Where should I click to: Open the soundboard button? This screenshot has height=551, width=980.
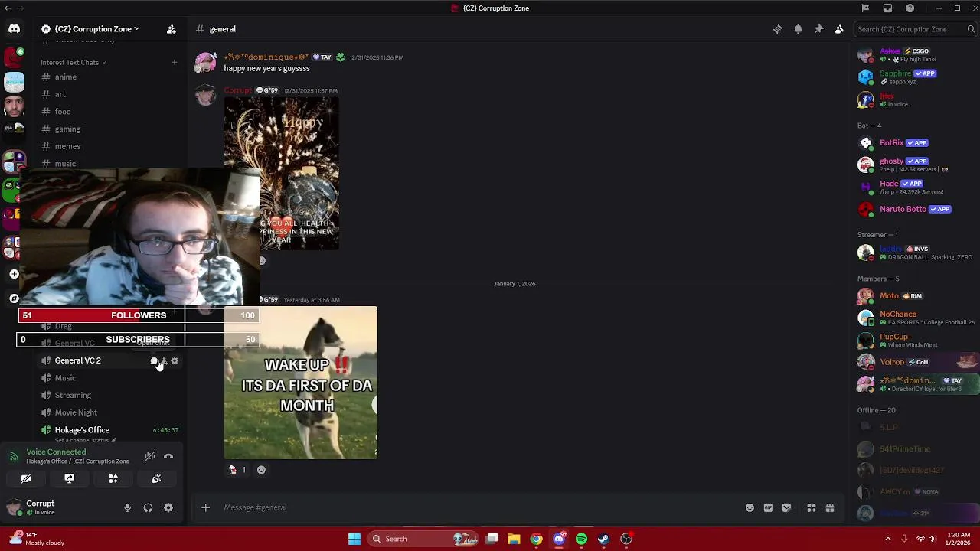coord(157,478)
